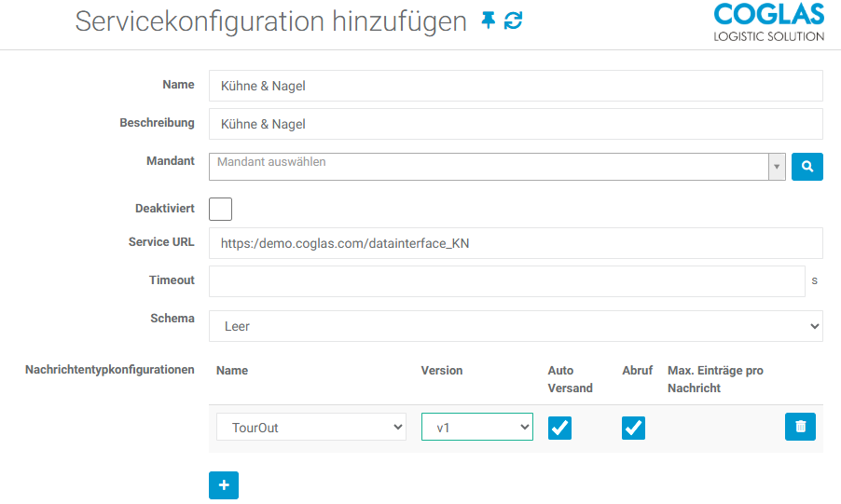Click the Mandant label

click(171, 161)
